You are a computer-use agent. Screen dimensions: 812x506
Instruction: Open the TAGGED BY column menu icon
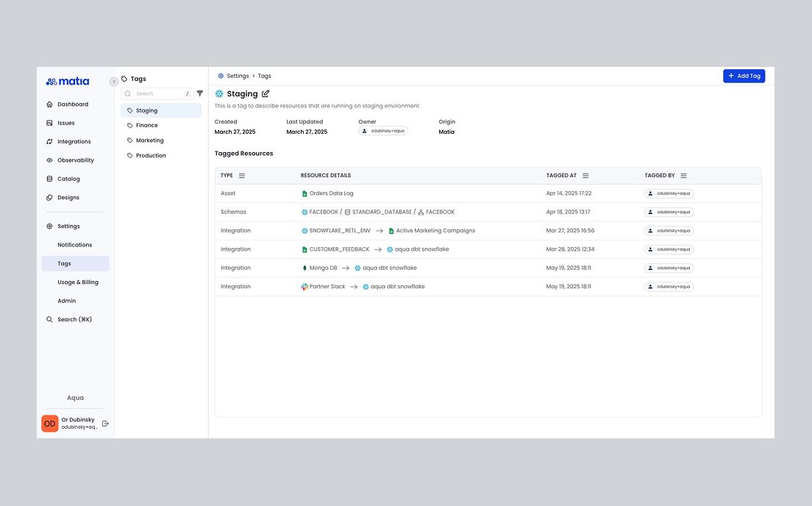[x=683, y=176]
